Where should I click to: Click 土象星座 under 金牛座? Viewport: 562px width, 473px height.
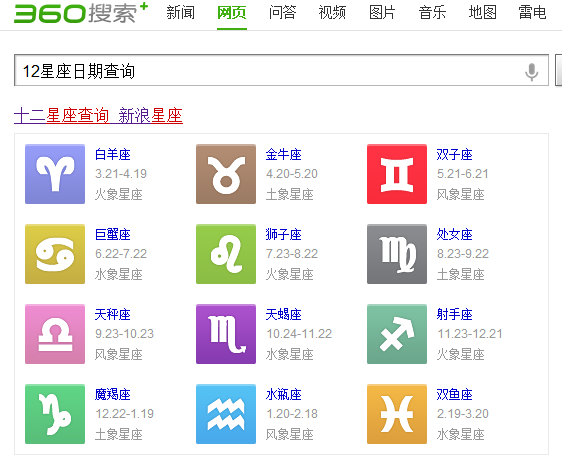[290, 195]
